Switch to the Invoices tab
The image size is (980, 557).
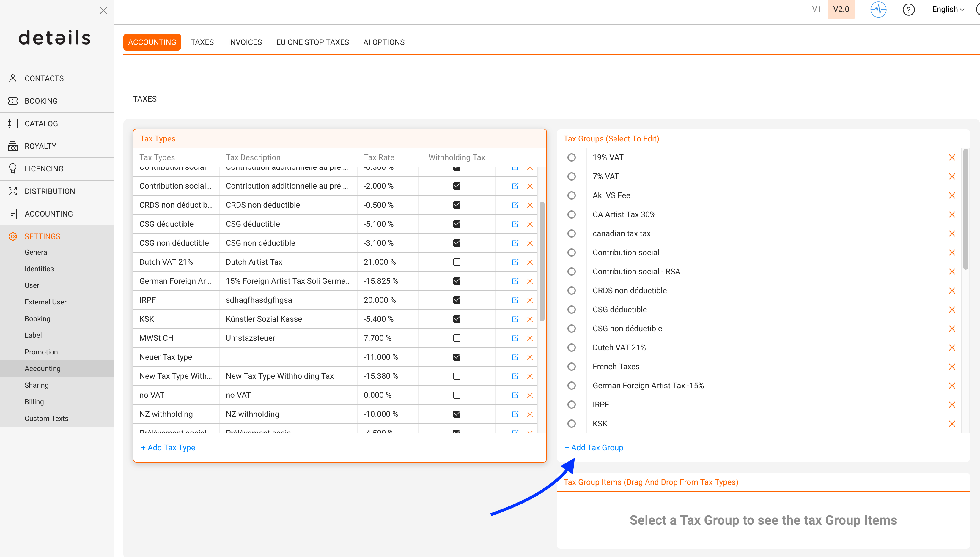coord(245,42)
